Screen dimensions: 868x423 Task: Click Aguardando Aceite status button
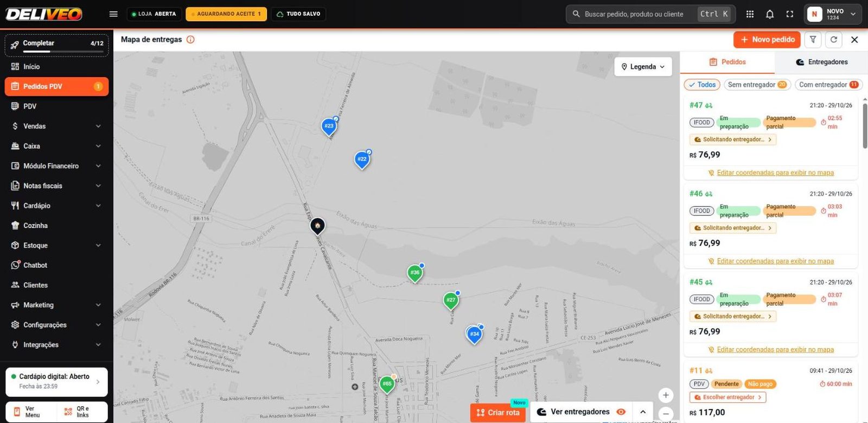tap(226, 14)
